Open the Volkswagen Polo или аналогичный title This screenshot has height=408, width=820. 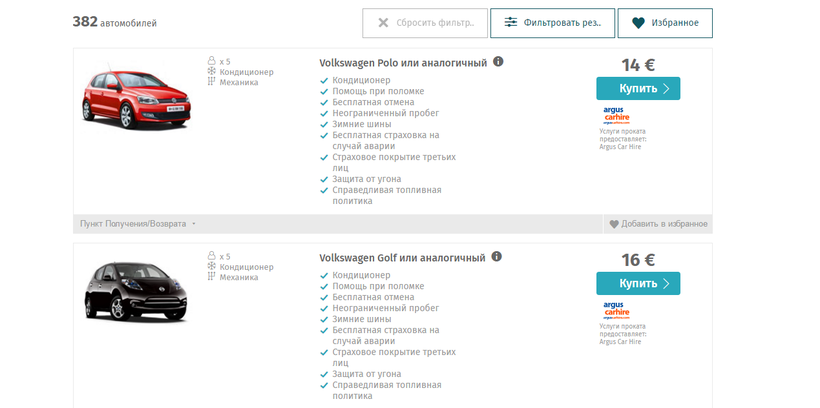click(x=403, y=62)
